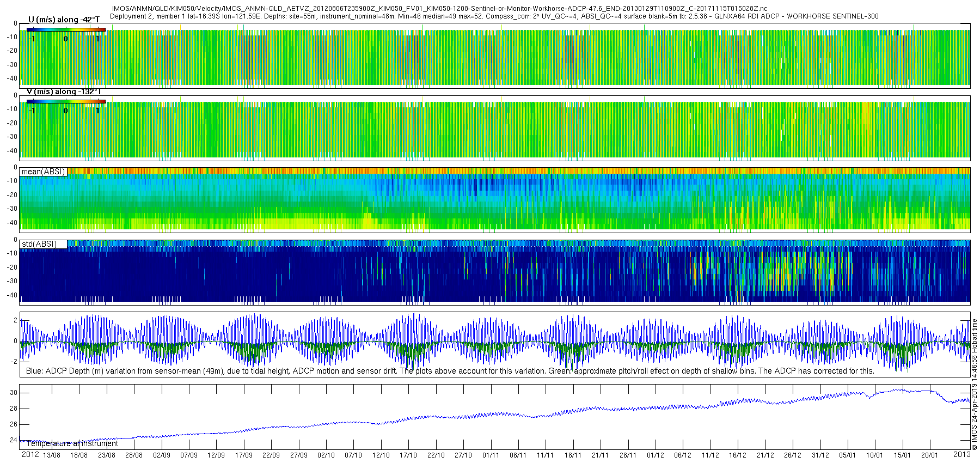Click the 10/01 date tick label
The width and height of the screenshot is (980, 463).
click(875, 455)
